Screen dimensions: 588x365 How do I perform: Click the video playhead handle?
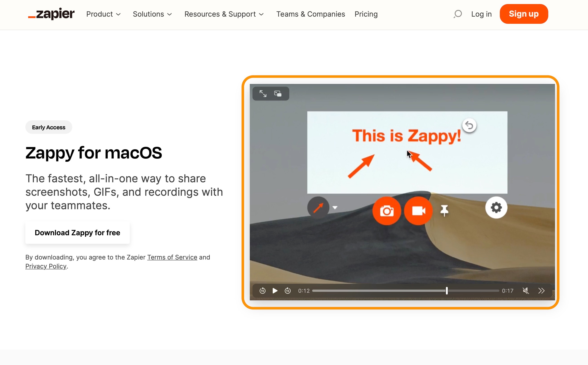tap(447, 291)
